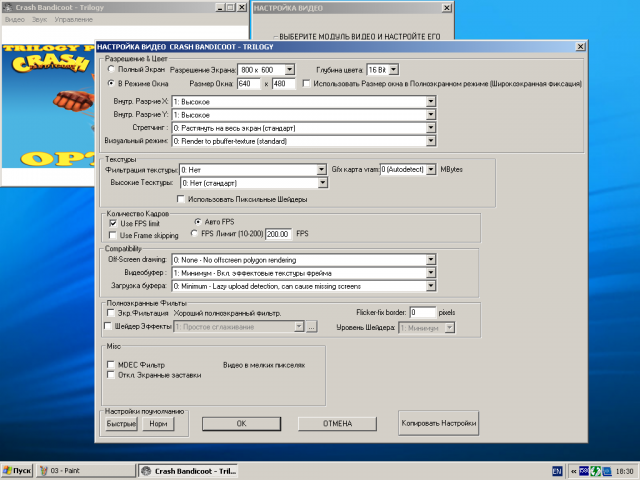This screenshot has width=640, height=480.
Task: Select В Режиме Окна window mode
Action: coord(111,83)
